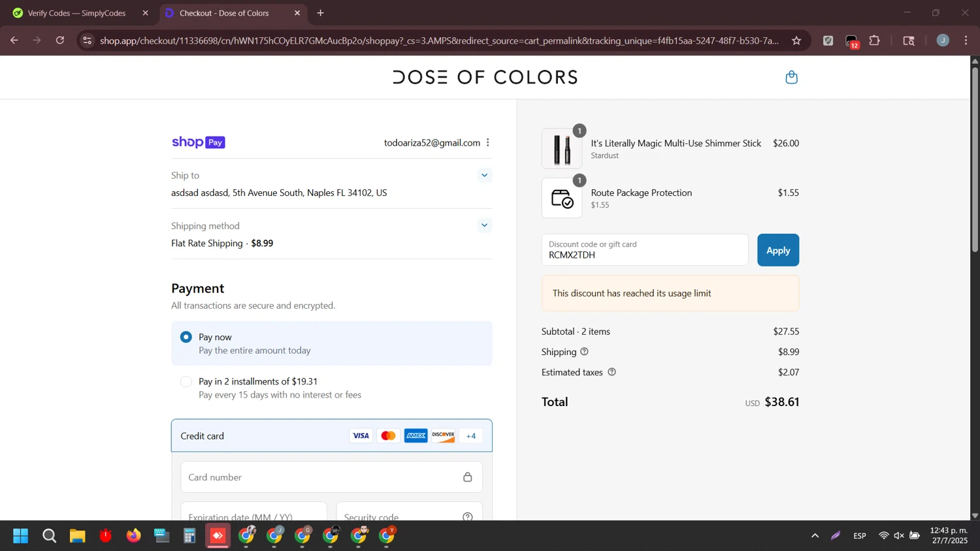Image resolution: width=980 pixels, height=551 pixels.
Task: Open a new browser tab
Action: point(320,13)
